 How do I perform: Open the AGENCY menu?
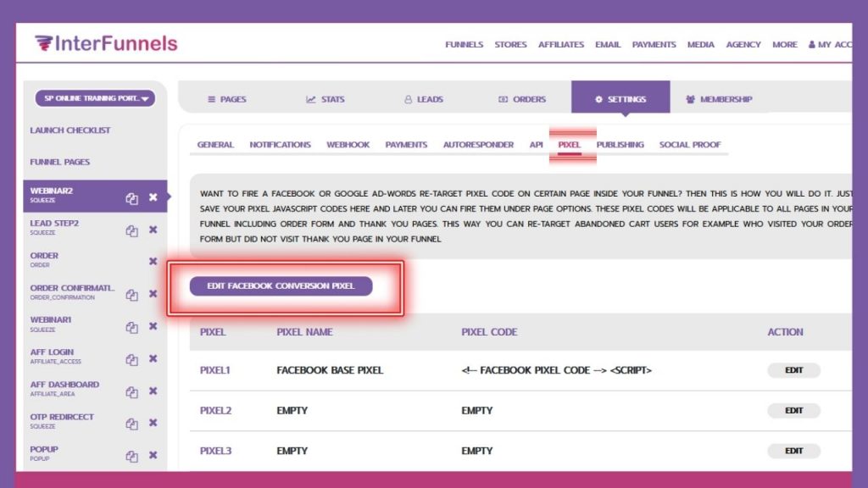tap(743, 44)
